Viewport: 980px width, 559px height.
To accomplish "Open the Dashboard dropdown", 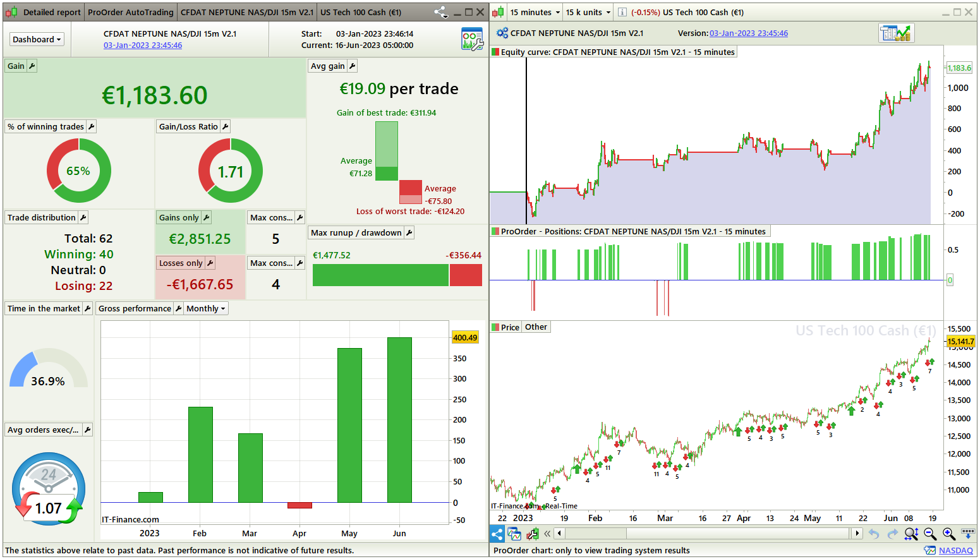I will [x=37, y=39].
